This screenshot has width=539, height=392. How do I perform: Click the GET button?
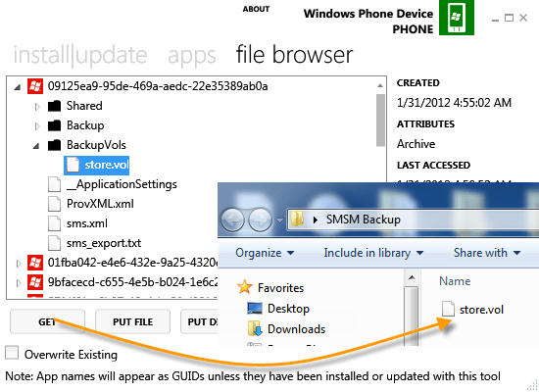pos(47,321)
